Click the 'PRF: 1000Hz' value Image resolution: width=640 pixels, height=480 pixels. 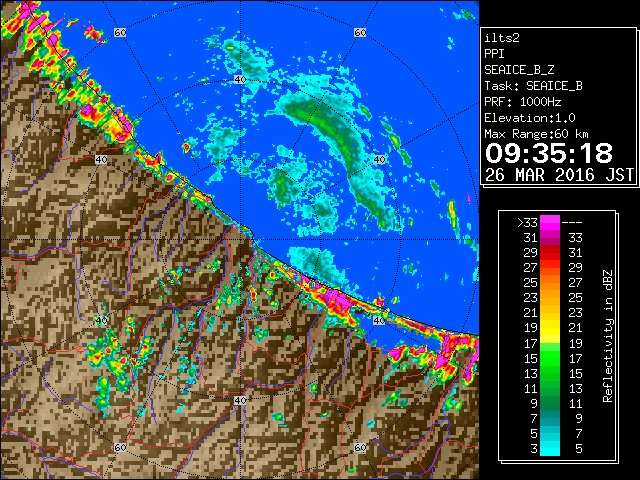[522, 102]
